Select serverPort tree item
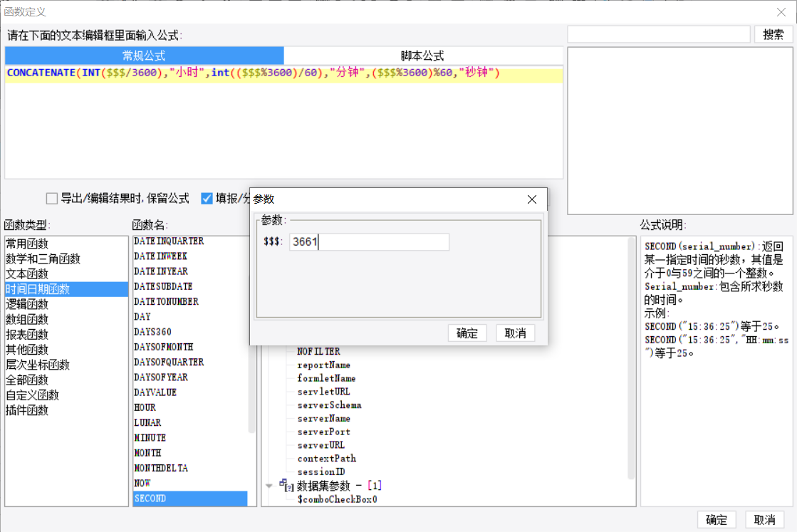 click(x=324, y=432)
